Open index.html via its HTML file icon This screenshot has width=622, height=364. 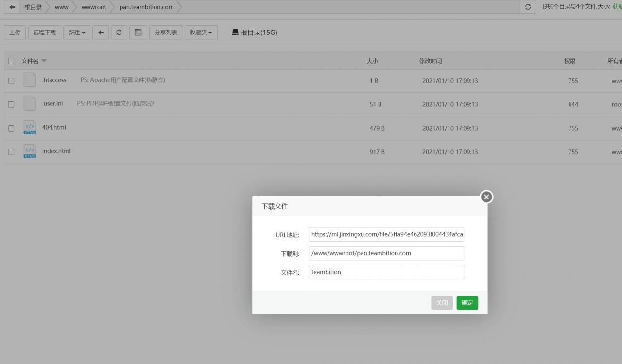(x=30, y=151)
